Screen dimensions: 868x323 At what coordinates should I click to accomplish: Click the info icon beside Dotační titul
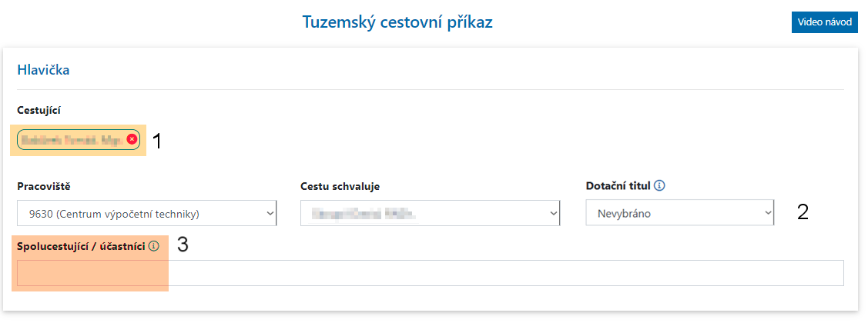[x=660, y=185]
